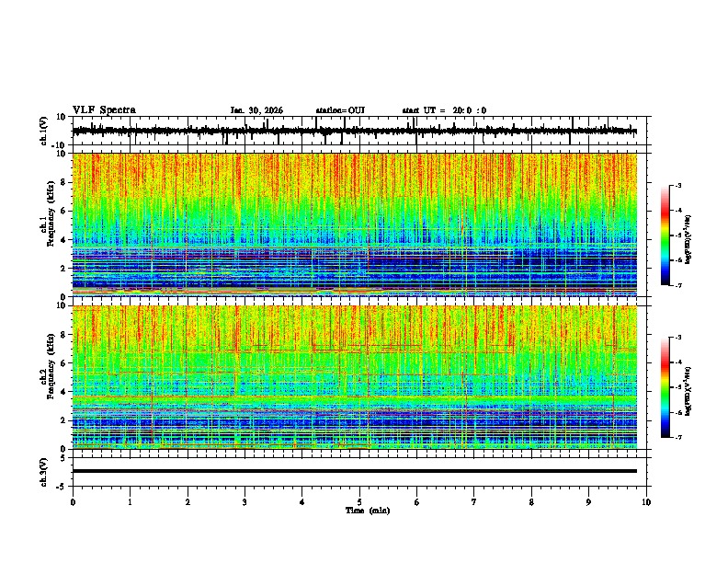Select the 'start UT = 20:0 :0' text
The image size is (728, 563).
coord(444,110)
